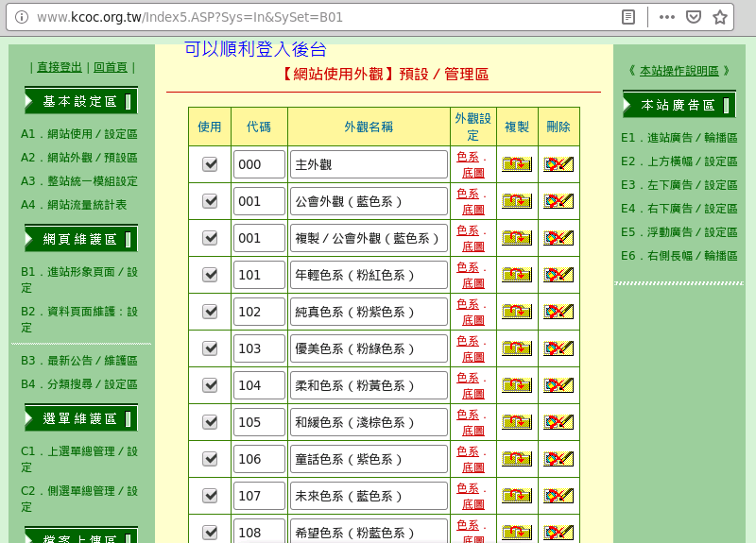This screenshot has width=756, height=543.
Task: Open 底圖 settings for 主外觀
Action: pos(473,173)
